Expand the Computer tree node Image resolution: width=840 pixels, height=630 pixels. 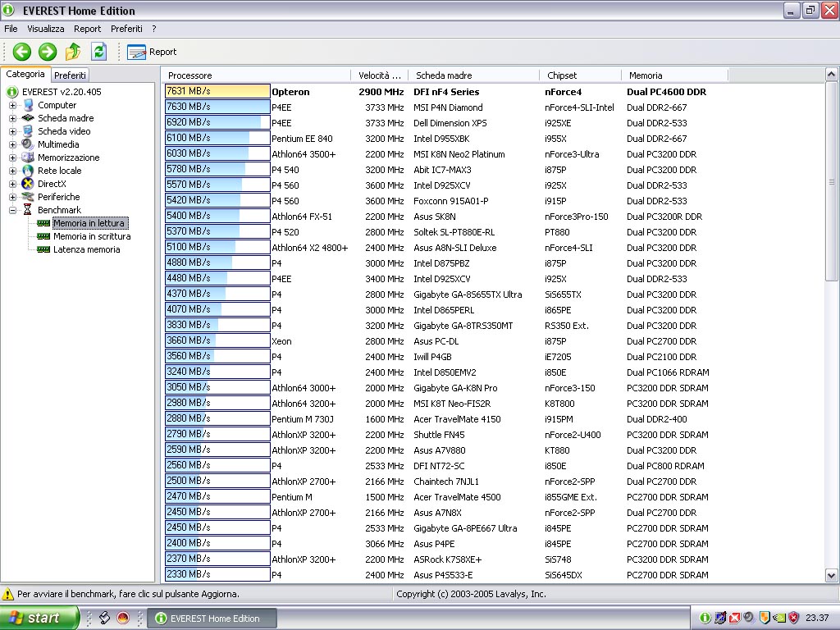pos(13,105)
